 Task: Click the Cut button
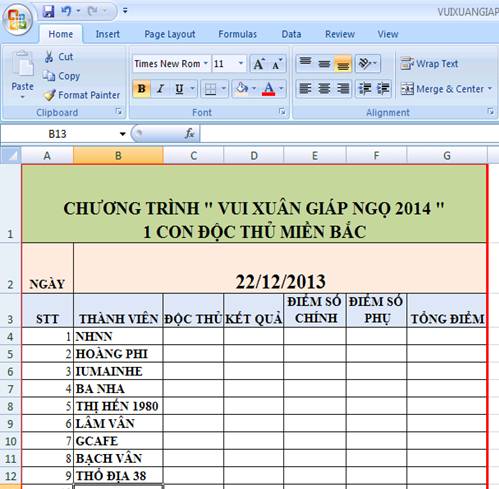59,57
